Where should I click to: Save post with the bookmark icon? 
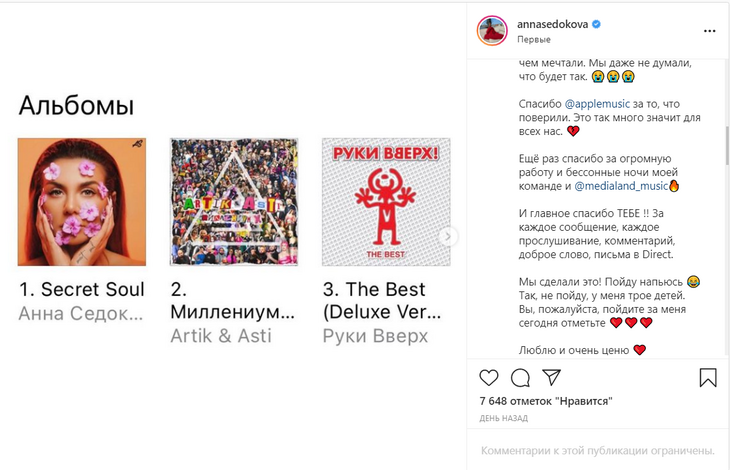(x=707, y=378)
